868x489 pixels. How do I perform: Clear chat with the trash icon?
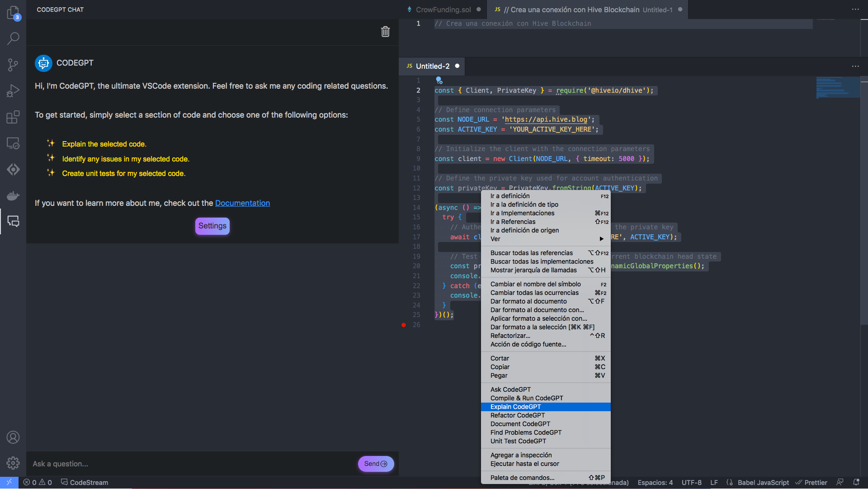[x=385, y=32]
